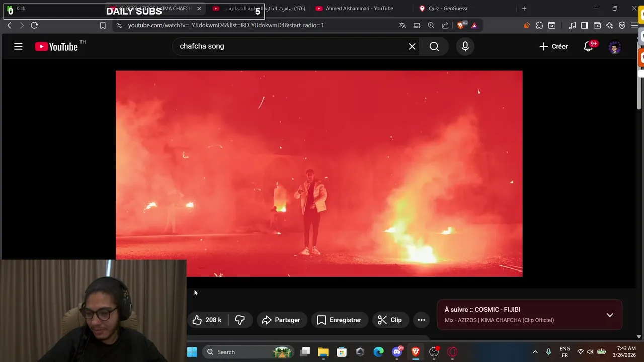Open Brave Shields lion icon
The height and width of the screenshot is (362, 644).
(461, 25)
